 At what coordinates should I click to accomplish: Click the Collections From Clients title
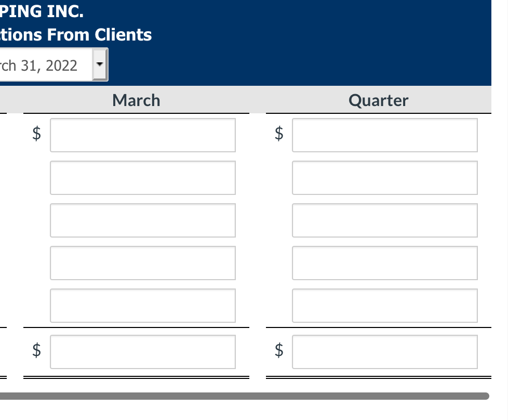[76, 34]
